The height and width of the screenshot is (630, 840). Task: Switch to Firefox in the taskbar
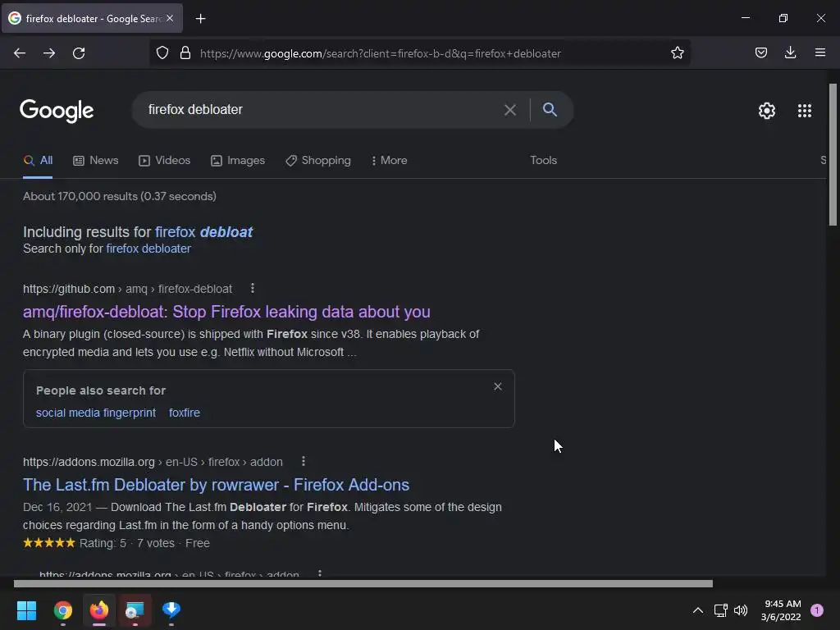pyautogui.click(x=99, y=609)
